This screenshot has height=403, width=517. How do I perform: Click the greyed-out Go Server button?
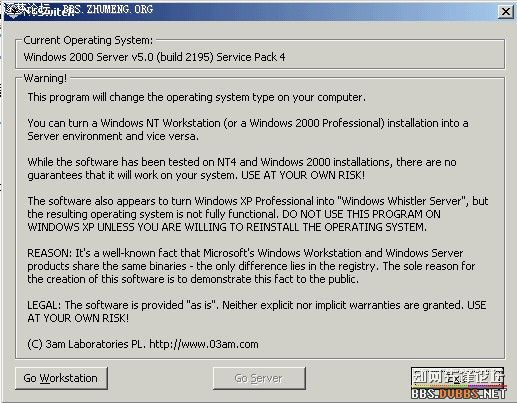click(x=259, y=378)
